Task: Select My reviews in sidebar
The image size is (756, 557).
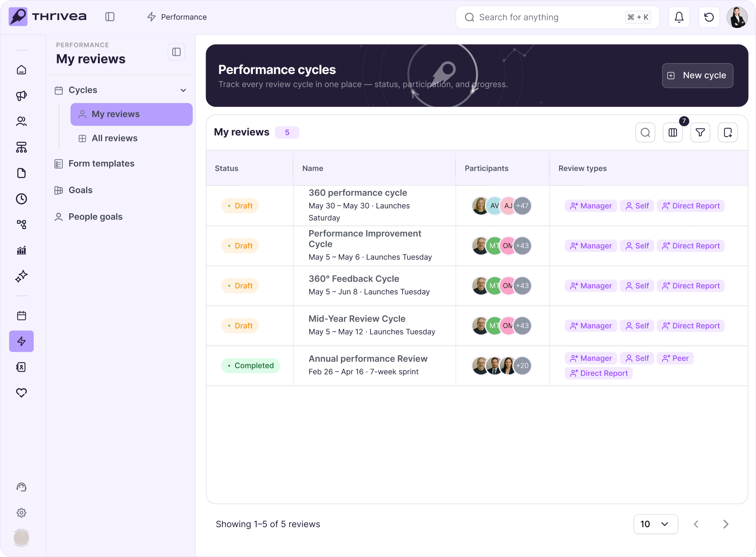Action: pyautogui.click(x=132, y=114)
